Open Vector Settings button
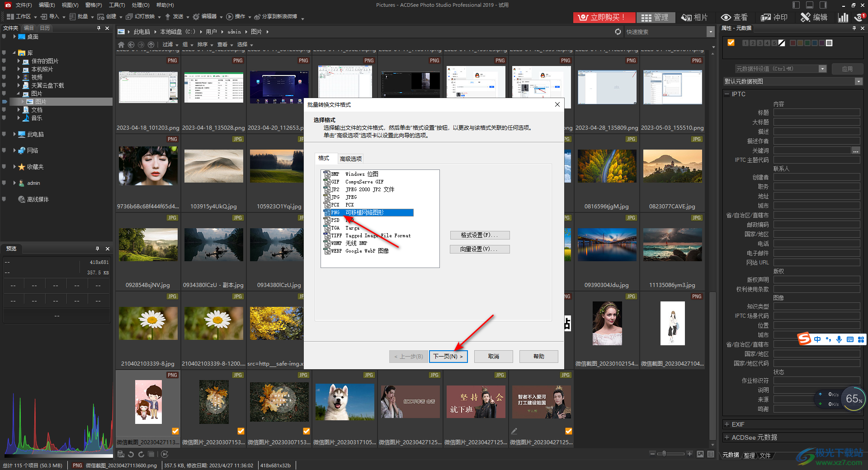The image size is (868, 470). pos(480,249)
